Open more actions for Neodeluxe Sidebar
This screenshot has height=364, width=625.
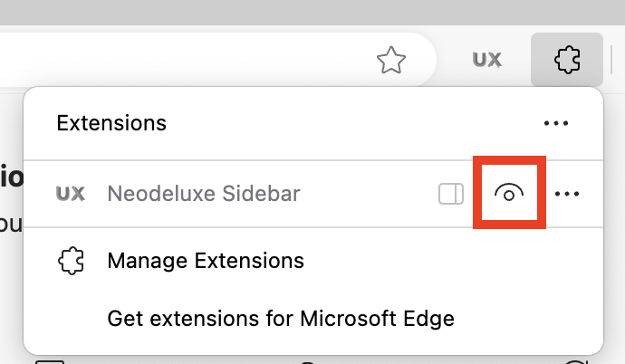[x=567, y=194]
